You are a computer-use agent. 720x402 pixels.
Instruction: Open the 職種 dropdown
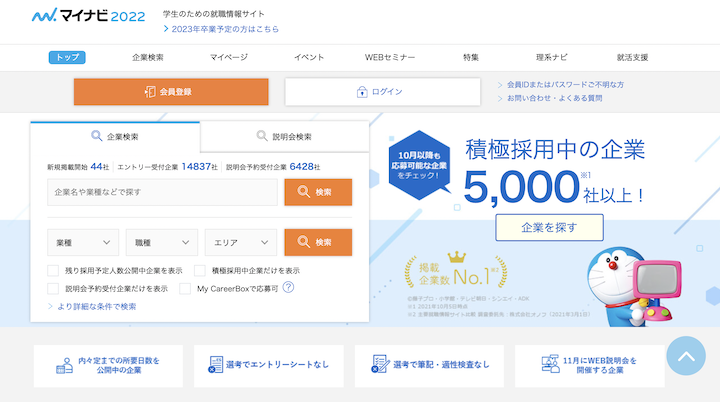coord(162,243)
